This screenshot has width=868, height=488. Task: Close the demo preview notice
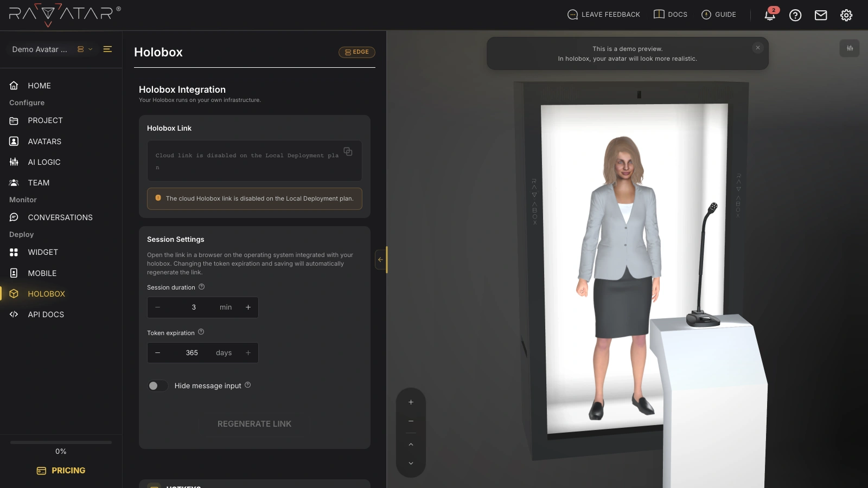758,48
